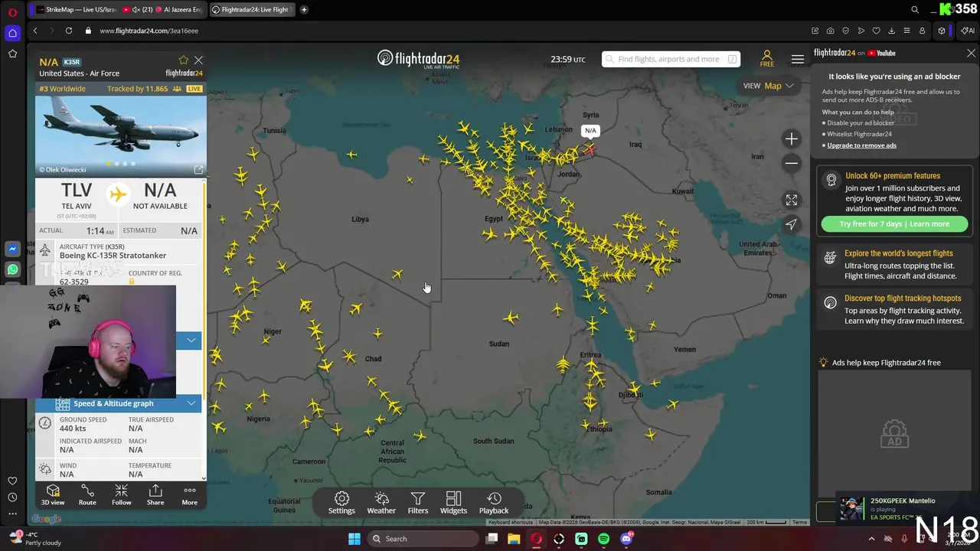This screenshot has width=980, height=551.
Task: Bookmark flight with star icon
Action: point(183,60)
